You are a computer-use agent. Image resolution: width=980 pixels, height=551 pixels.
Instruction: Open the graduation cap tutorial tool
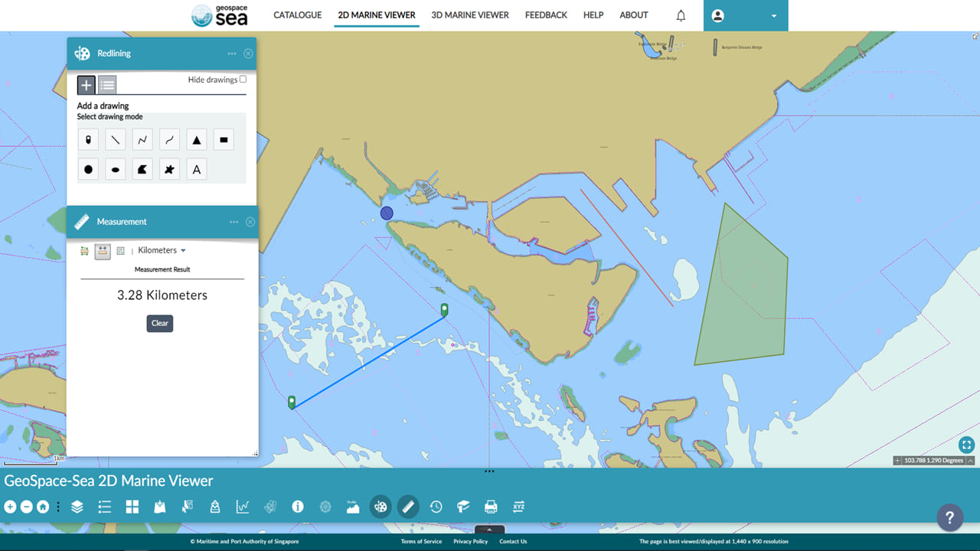pyautogui.click(x=463, y=507)
